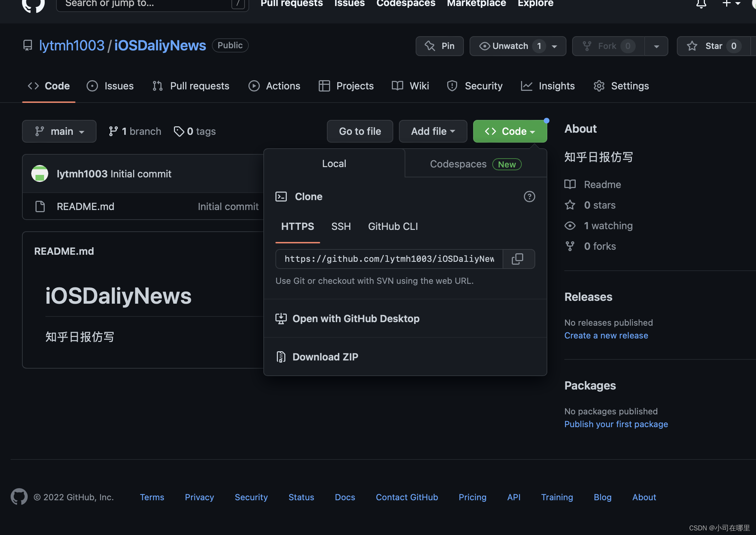This screenshot has width=756, height=535.
Task: Switch to the Wiki tab
Action: tap(410, 86)
